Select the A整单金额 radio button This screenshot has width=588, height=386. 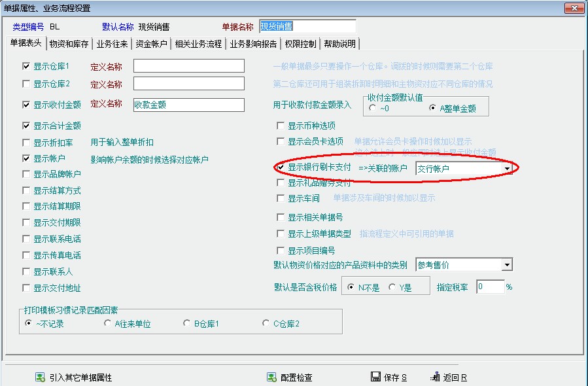point(433,108)
